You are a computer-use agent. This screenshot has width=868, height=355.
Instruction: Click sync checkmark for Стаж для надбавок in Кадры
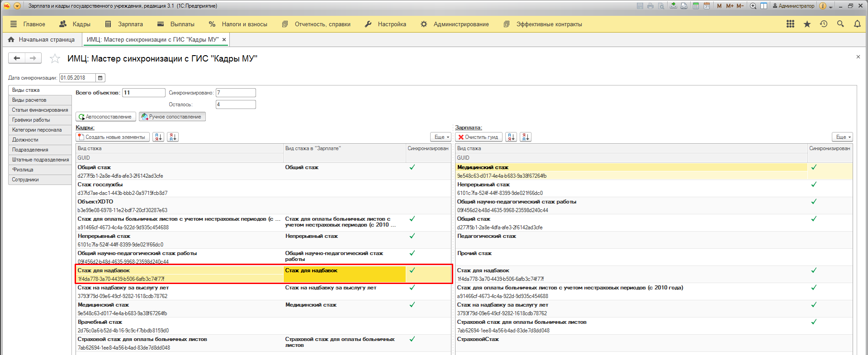pos(412,270)
